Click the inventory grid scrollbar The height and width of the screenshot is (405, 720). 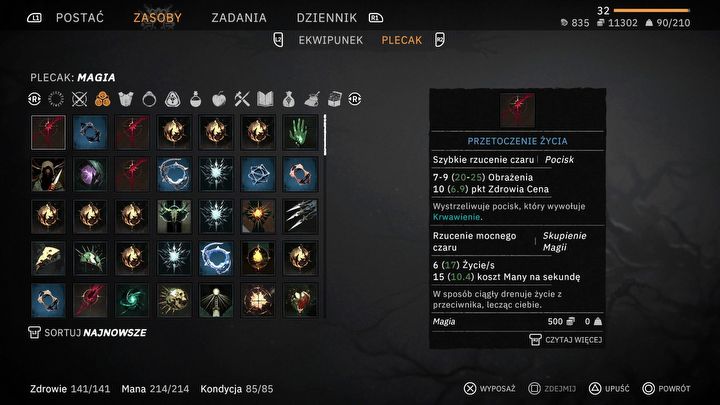325,135
